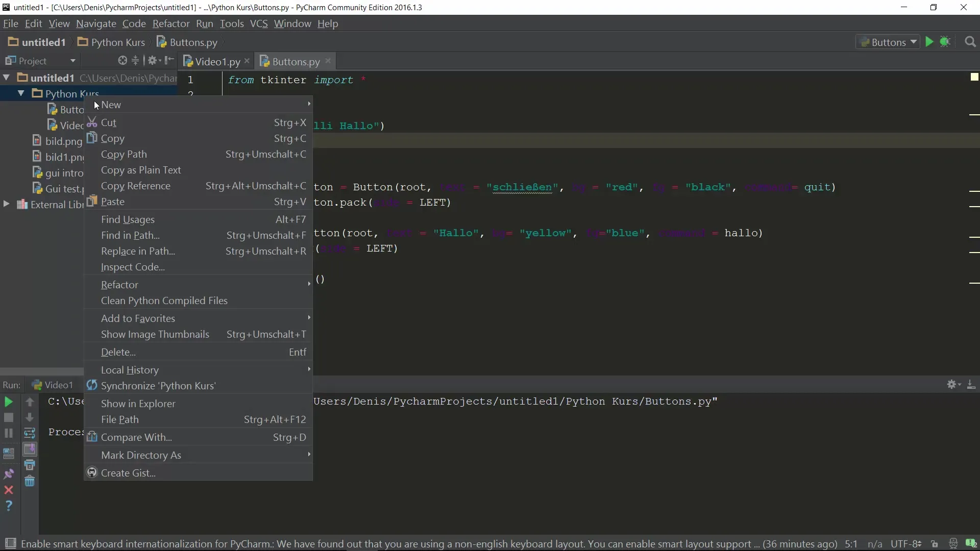Click the yellow inspection indicator above the editor's right gutter

[974, 77]
